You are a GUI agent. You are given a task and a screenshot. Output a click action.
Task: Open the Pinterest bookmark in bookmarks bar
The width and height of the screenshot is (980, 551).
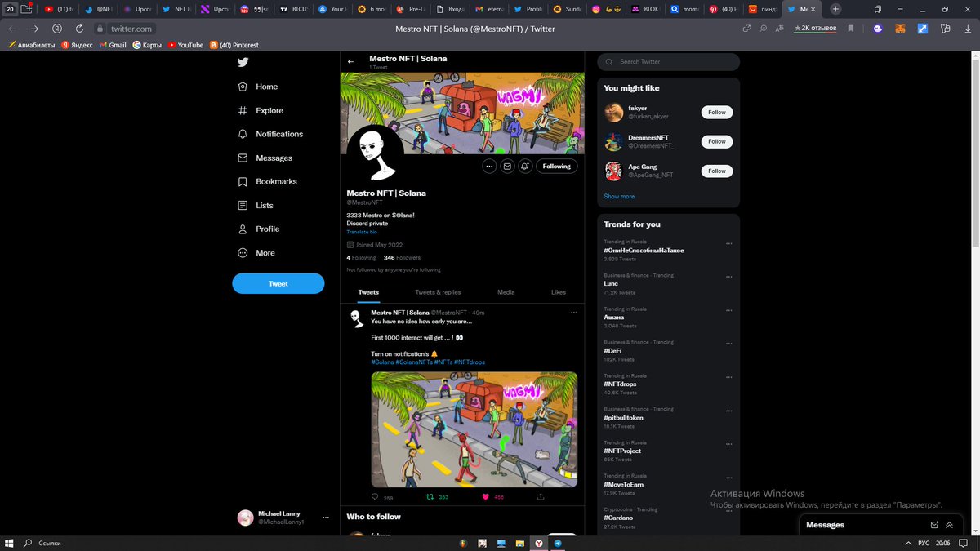(x=234, y=45)
